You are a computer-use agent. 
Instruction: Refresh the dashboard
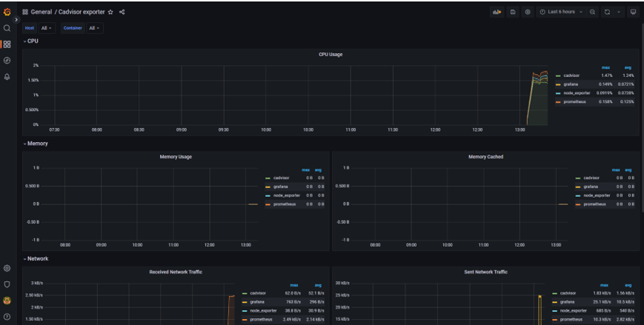[x=607, y=12]
